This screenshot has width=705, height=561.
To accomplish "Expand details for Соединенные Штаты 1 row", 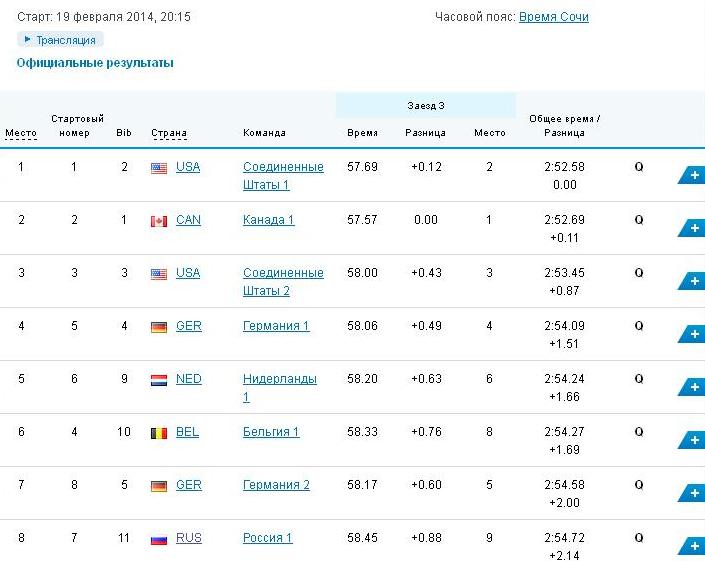I will 692,176.
